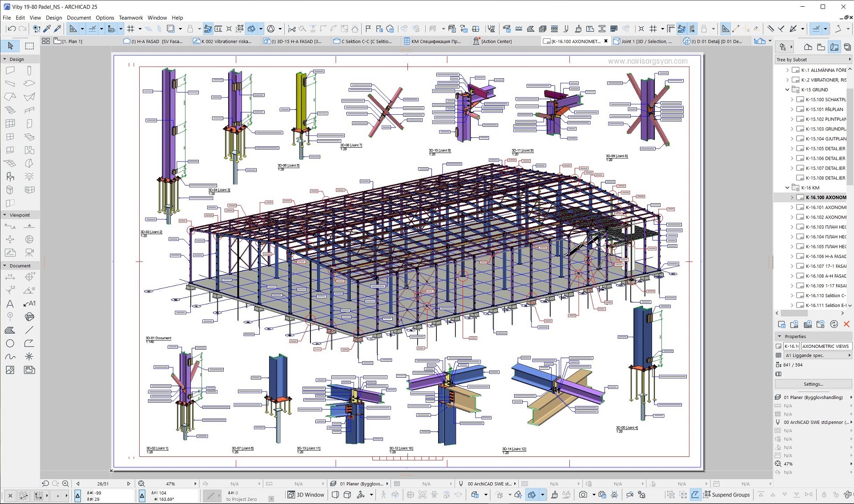The height and width of the screenshot is (504, 854).
Task: Click the AXONOMETRIC VIEWS name field
Action: coord(826,346)
